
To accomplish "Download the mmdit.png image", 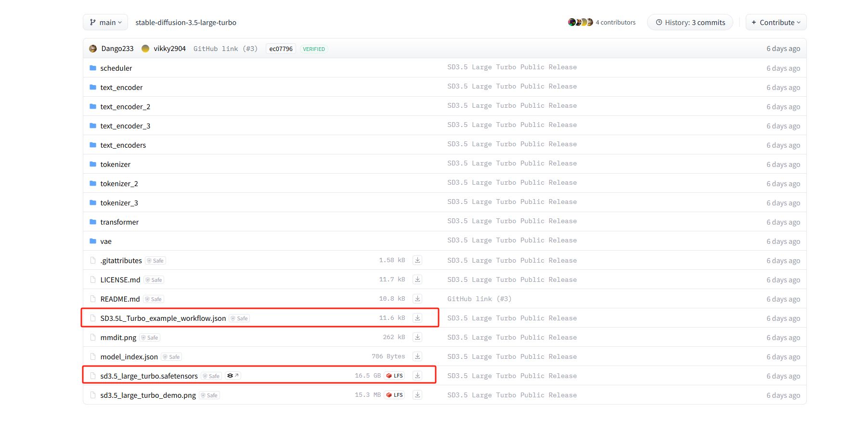I will pos(417,337).
